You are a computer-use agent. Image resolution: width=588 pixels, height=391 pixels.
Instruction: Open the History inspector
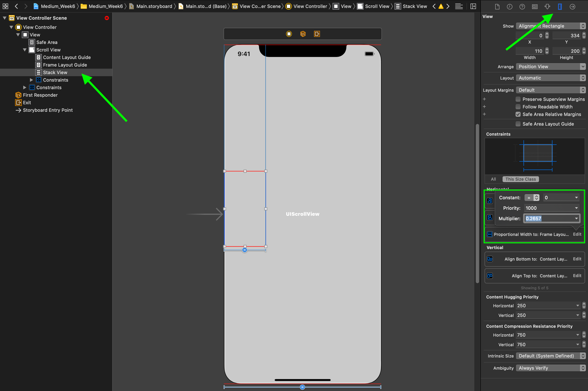click(x=509, y=6)
